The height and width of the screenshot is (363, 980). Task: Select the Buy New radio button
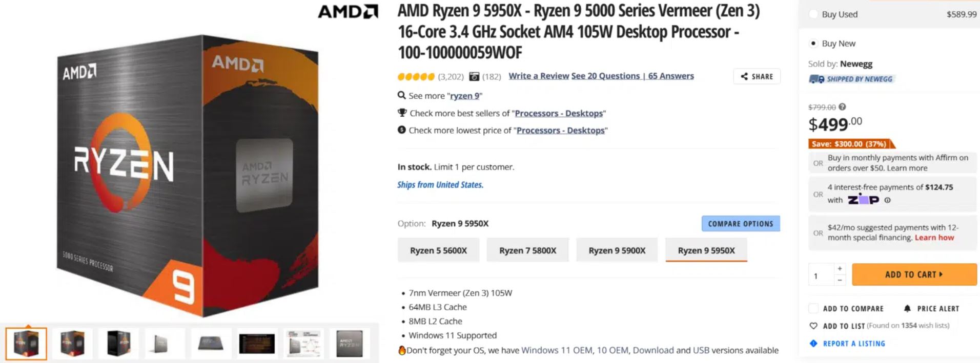click(x=813, y=44)
